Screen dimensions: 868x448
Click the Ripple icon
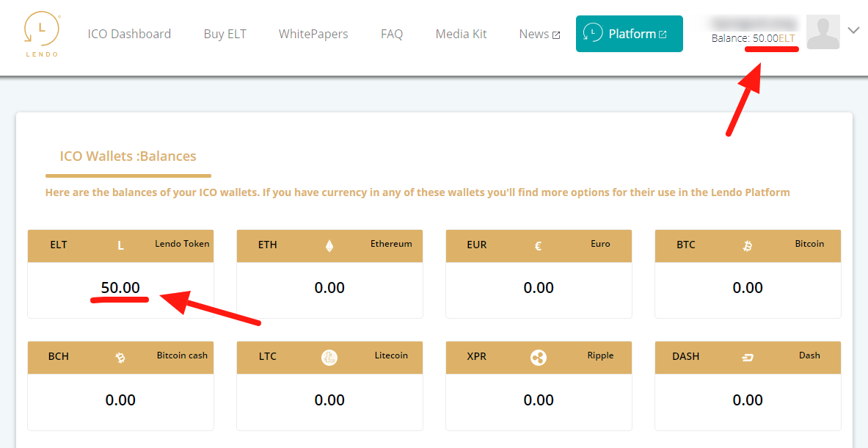tap(538, 358)
